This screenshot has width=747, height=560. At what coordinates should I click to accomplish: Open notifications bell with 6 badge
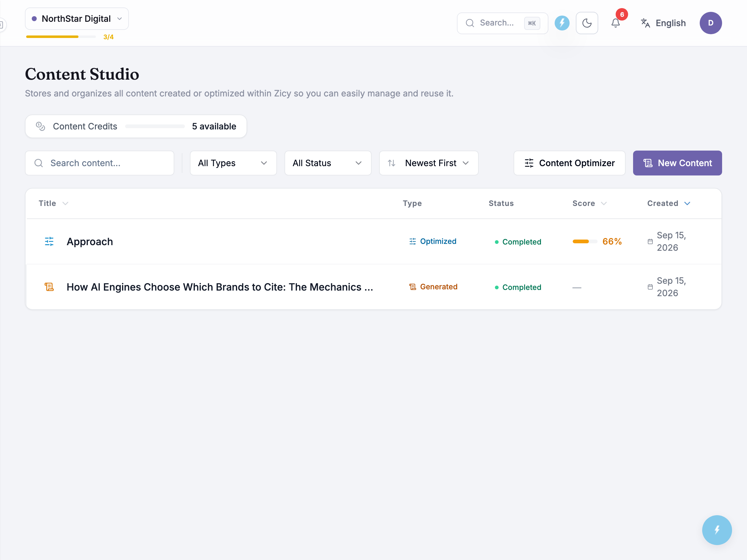click(616, 23)
